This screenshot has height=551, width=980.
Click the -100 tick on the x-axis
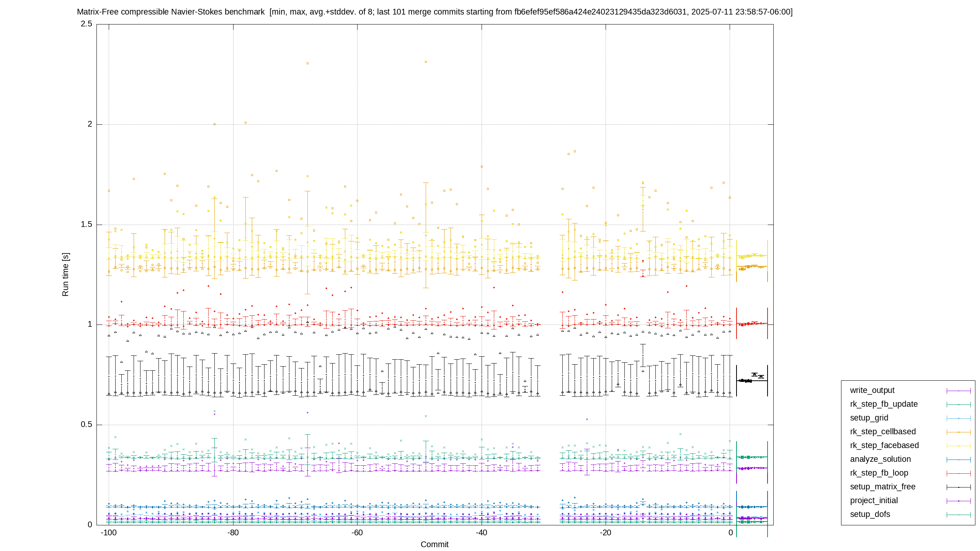[x=109, y=533]
